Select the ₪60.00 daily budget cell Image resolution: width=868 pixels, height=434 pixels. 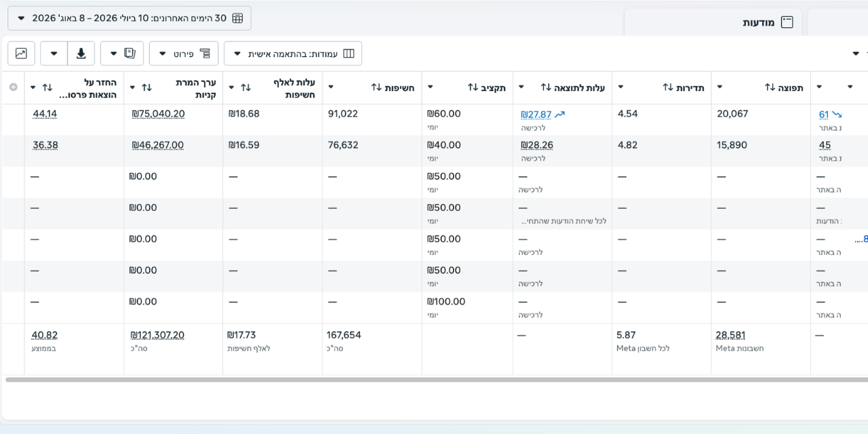pyautogui.click(x=443, y=114)
